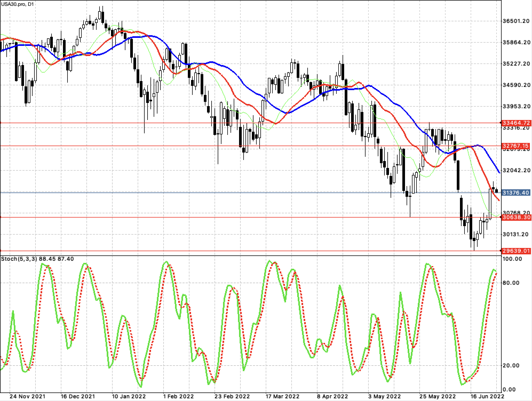This screenshot has height=401, width=532.
Task: Click the 3 May 2022 date label
Action: click(x=384, y=396)
